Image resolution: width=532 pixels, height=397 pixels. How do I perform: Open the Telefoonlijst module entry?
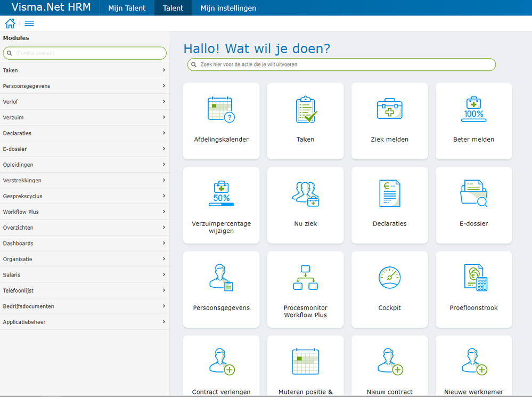coord(85,290)
